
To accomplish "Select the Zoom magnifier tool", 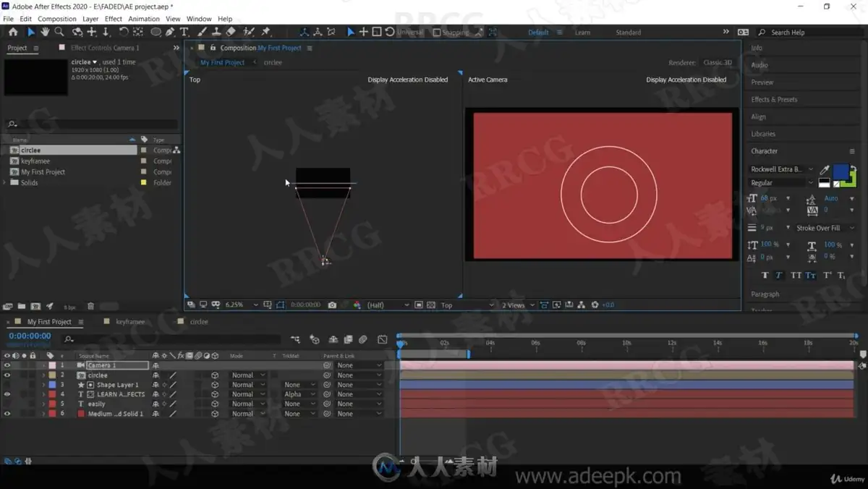I will [x=59, y=32].
